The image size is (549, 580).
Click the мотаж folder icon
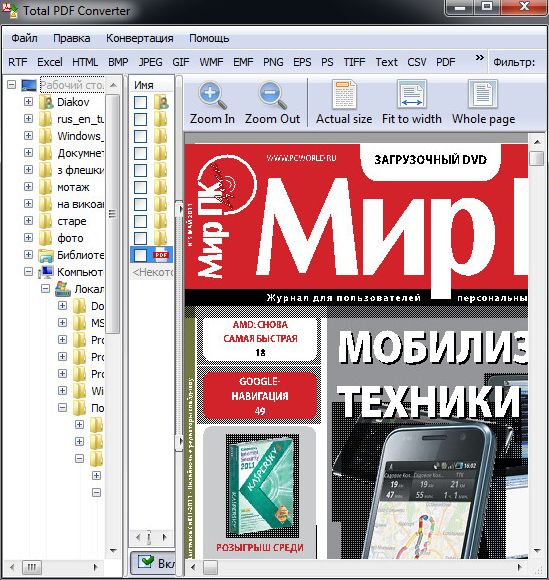click(46, 187)
